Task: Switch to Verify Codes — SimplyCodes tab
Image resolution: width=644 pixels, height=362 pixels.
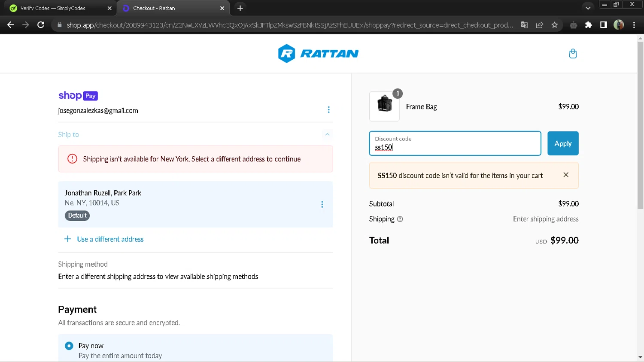Action: tap(59, 8)
